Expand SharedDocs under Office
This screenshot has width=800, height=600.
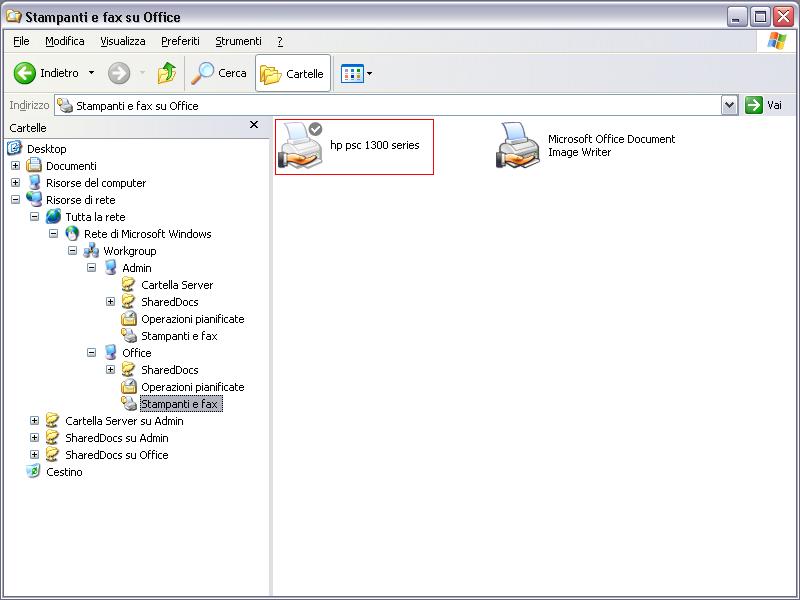[110, 369]
